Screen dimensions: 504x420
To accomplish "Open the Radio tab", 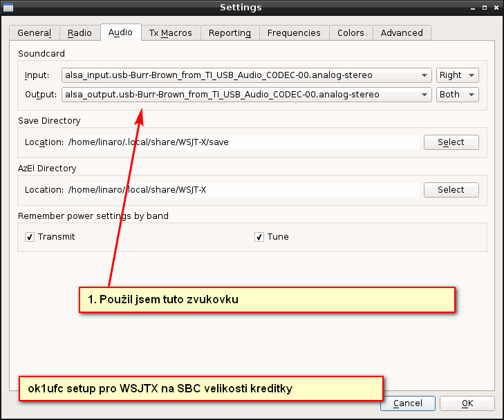I will [80, 32].
